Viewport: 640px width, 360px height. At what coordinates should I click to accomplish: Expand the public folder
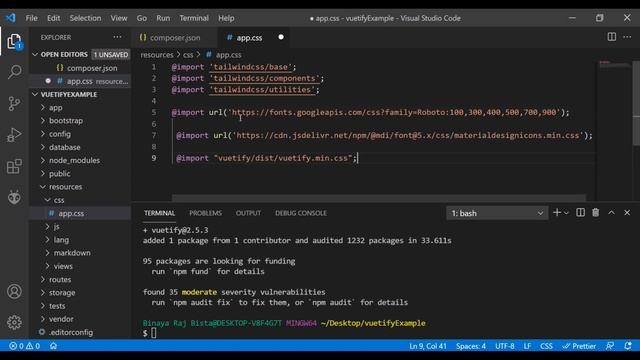pos(80,173)
